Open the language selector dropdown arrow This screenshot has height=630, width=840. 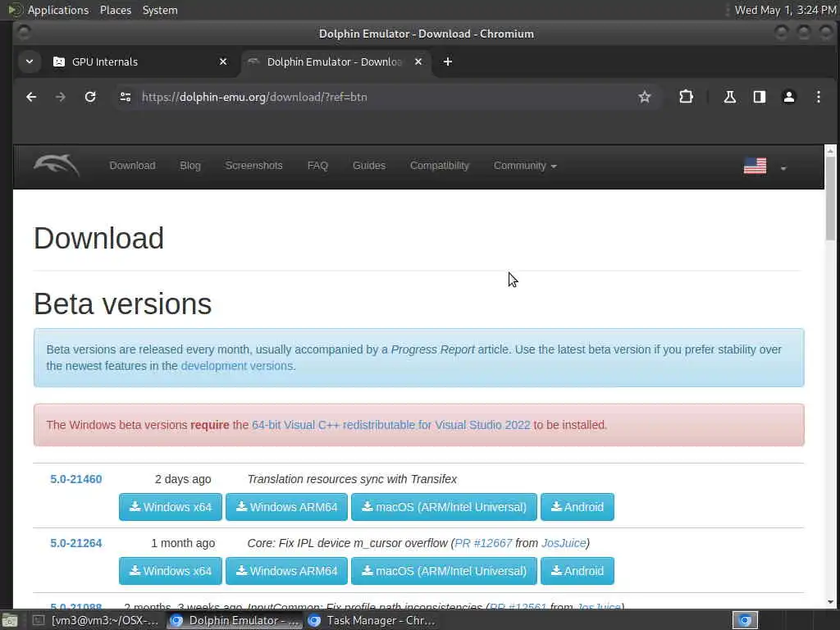coord(783,168)
